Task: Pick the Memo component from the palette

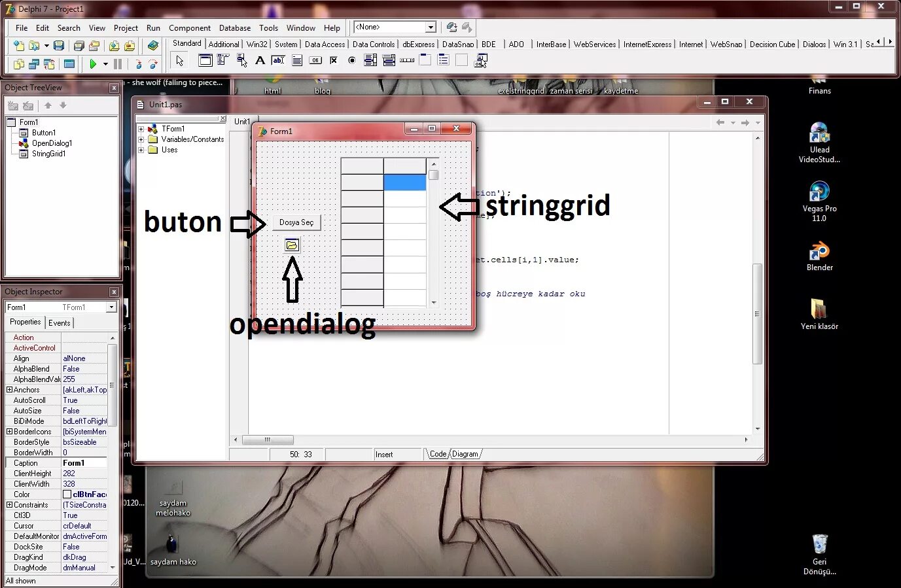Action: [x=296, y=60]
